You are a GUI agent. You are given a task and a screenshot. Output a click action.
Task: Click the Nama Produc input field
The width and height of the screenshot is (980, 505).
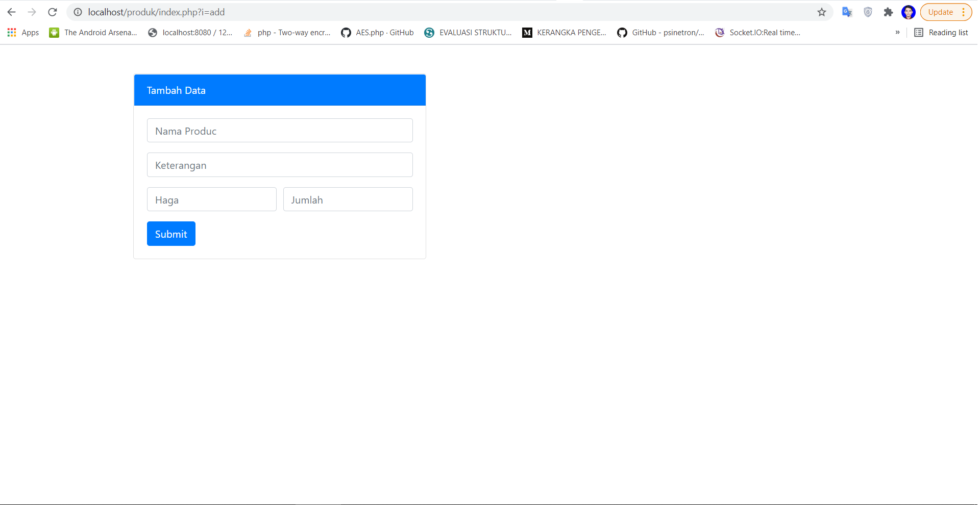279,131
